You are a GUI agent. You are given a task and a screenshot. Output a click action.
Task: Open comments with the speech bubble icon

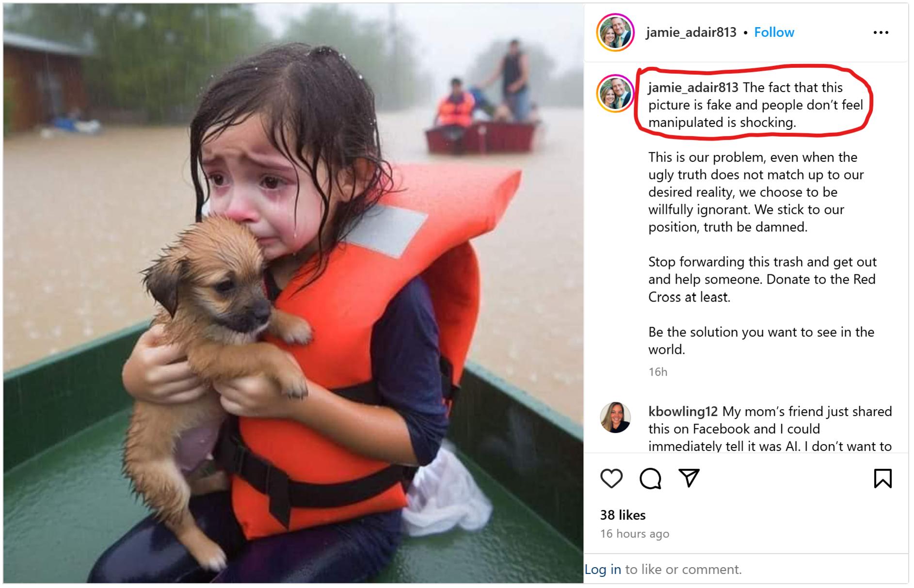click(650, 478)
